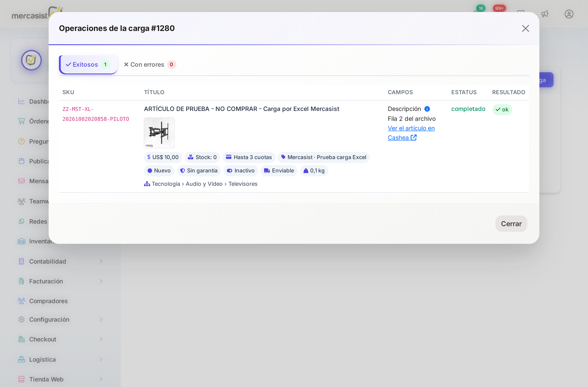Click the Descripción info icon
Image resolution: width=588 pixels, height=387 pixels.
427,109
